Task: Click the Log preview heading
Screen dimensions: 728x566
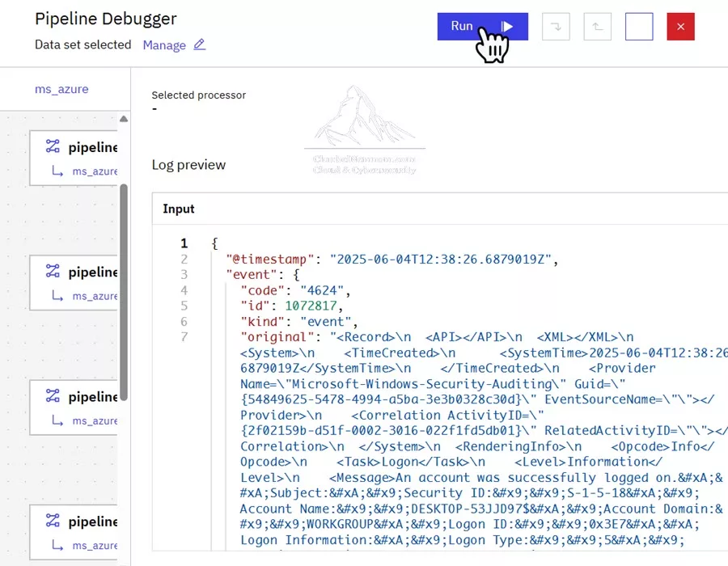Action: [x=188, y=165]
